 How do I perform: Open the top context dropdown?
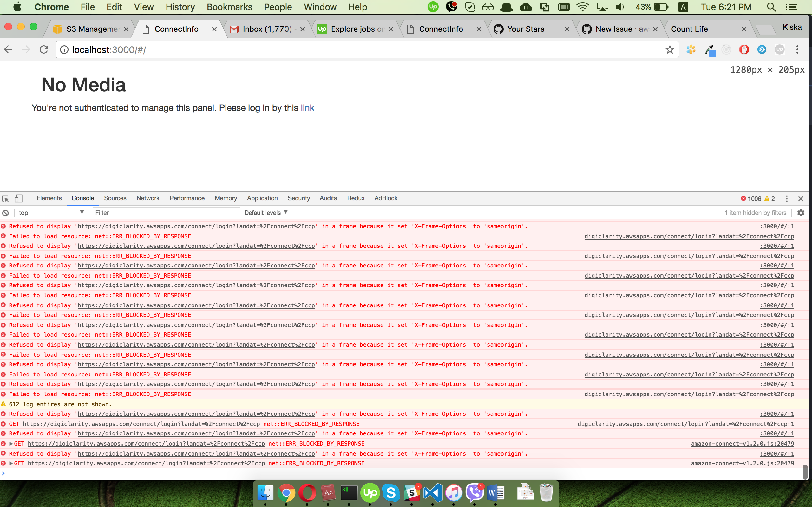51,213
